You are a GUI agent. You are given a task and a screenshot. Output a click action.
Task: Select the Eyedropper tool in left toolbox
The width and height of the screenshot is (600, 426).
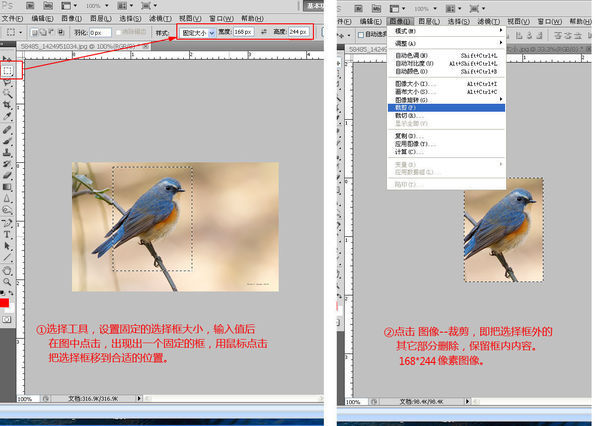[8, 116]
